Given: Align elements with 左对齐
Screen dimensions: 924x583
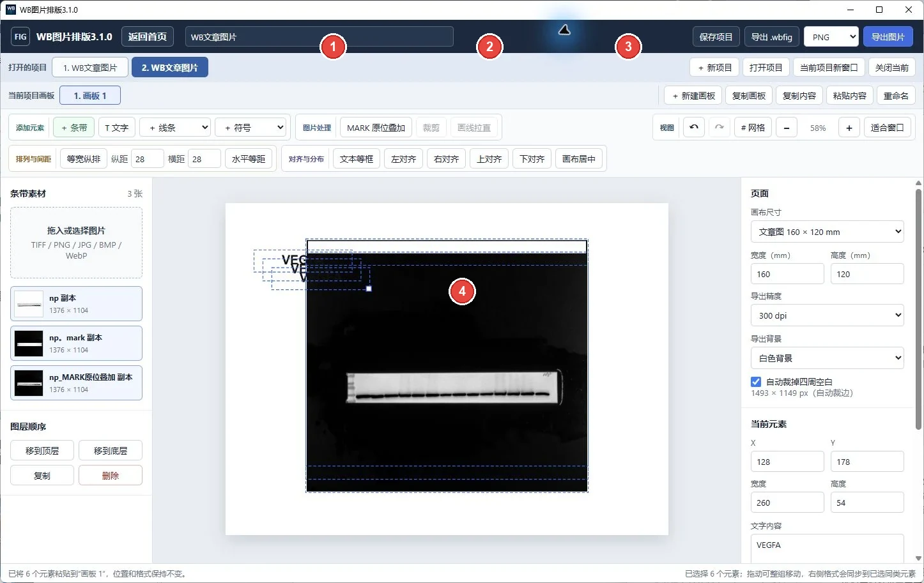Looking at the screenshot, I should tap(403, 159).
